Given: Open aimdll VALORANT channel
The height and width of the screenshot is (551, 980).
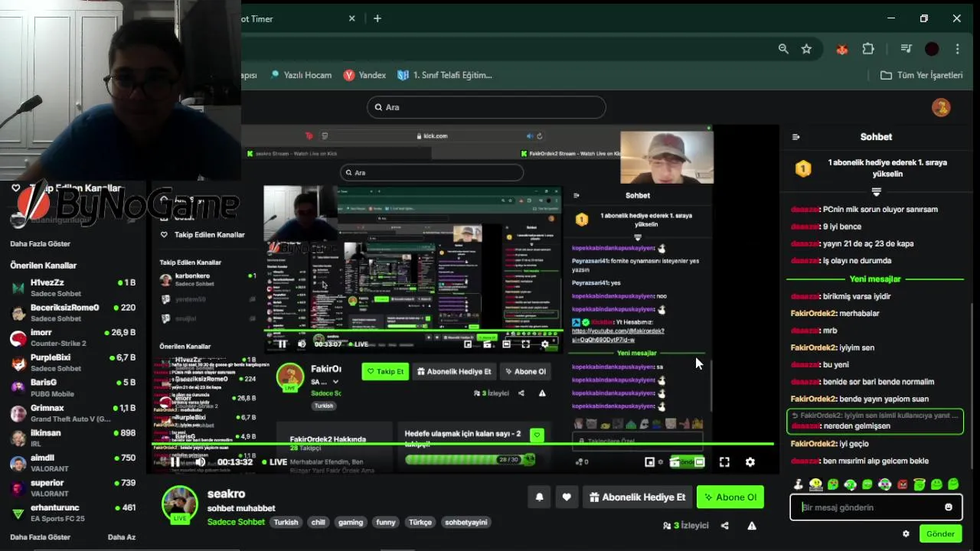Looking at the screenshot, I should 73,463.
